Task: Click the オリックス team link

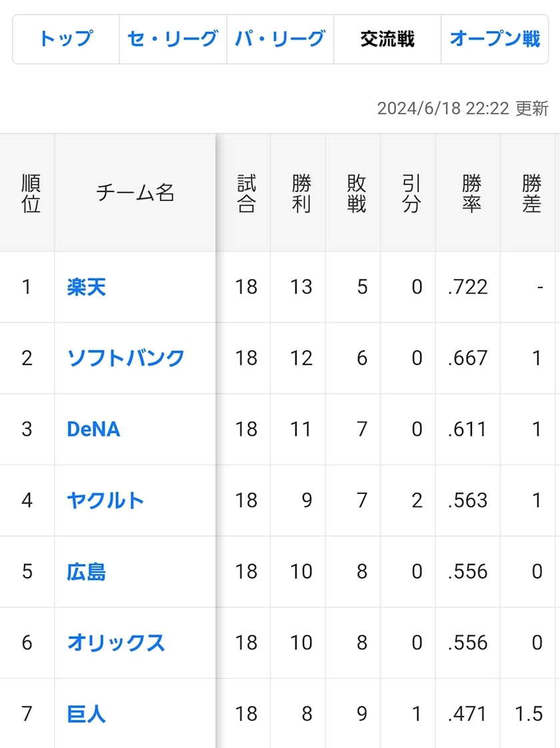Action: tap(116, 643)
